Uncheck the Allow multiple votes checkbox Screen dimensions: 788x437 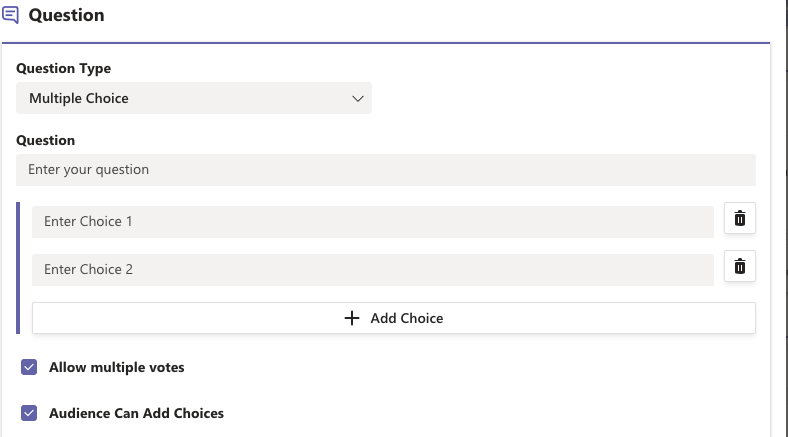(29, 367)
